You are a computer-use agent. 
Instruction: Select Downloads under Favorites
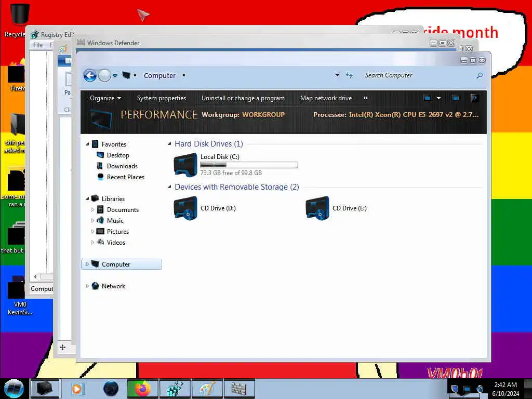click(x=122, y=166)
